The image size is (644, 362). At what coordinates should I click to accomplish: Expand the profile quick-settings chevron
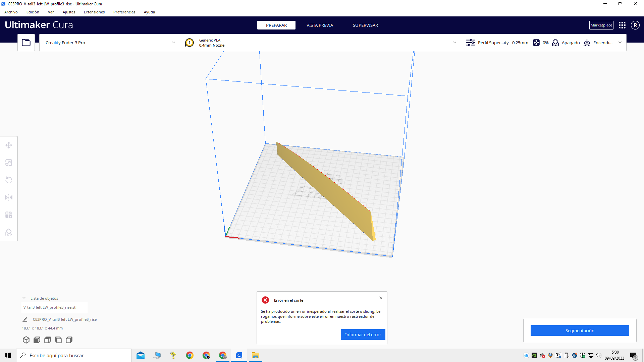click(620, 43)
